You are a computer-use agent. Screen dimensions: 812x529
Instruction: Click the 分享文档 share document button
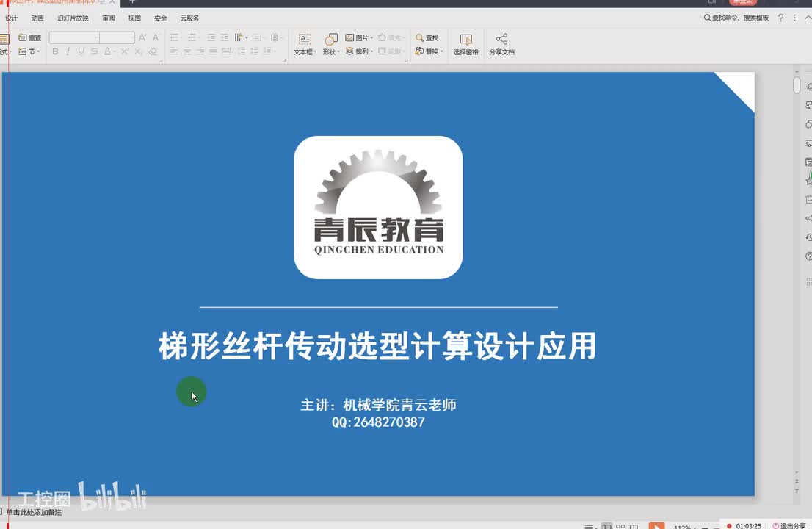click(501, 45)
